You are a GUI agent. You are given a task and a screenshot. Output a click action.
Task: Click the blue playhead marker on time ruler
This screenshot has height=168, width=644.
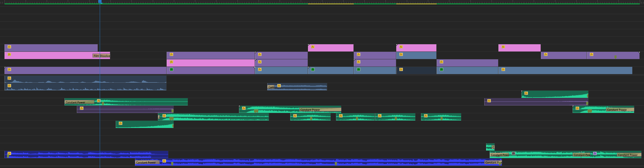[100, 2]
